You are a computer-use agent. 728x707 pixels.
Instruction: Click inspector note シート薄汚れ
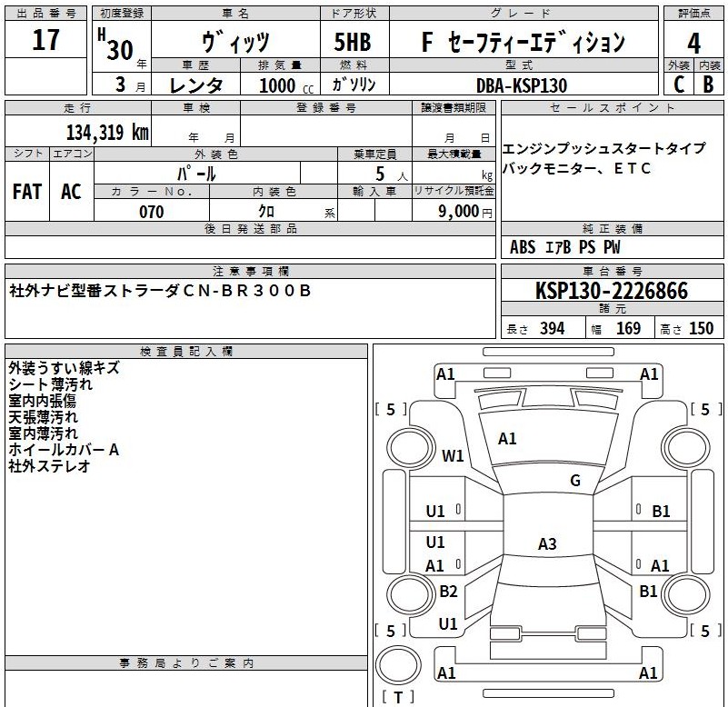51,384
